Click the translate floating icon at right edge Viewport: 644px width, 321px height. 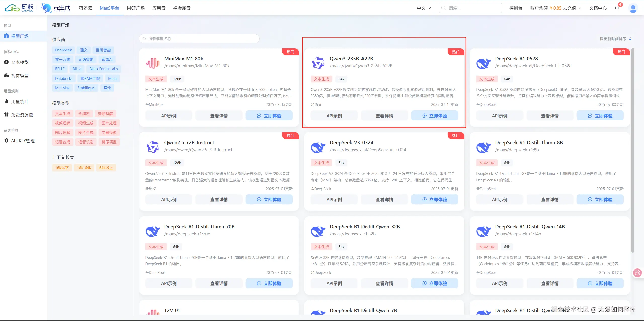coord(637,272)
